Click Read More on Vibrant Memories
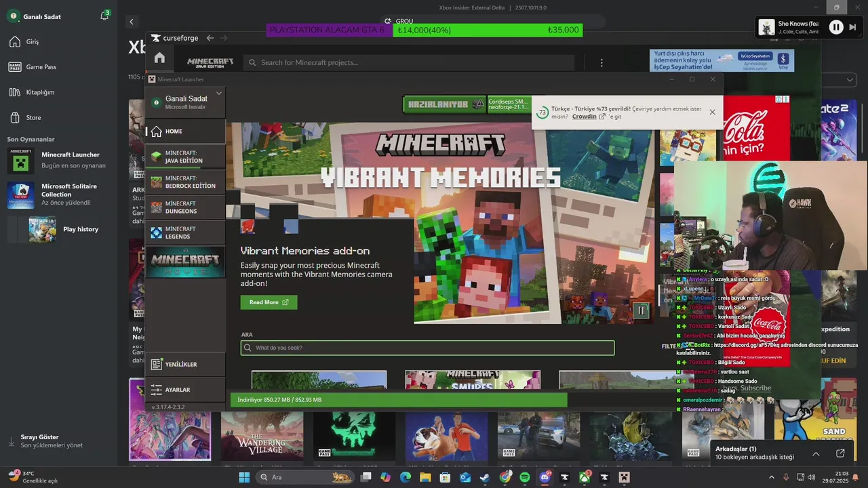The height and width of the screenshot is (488, 868). 269,302
